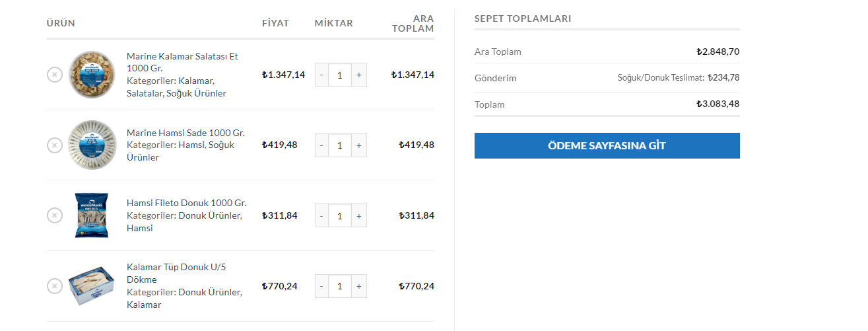The image size is (868, 331).
Task: Increase quantity of Kalamar Tüp Donuk
Action: pyautogui.click(x=358, y=286)
